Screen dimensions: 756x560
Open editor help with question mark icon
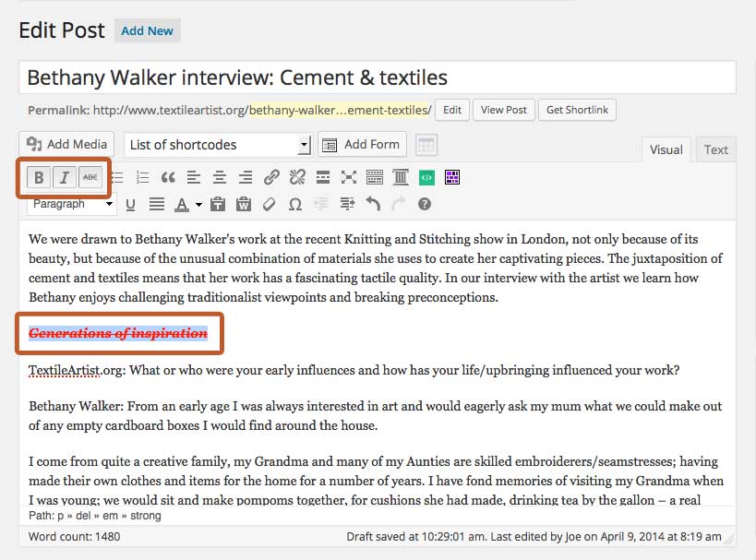coord(425,204)
